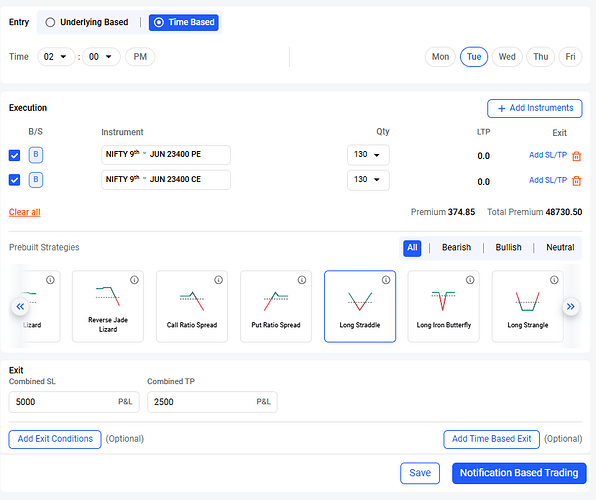View info for Reverse Jade Lizard
The image size is (596, 500).
tap(134, 280)
